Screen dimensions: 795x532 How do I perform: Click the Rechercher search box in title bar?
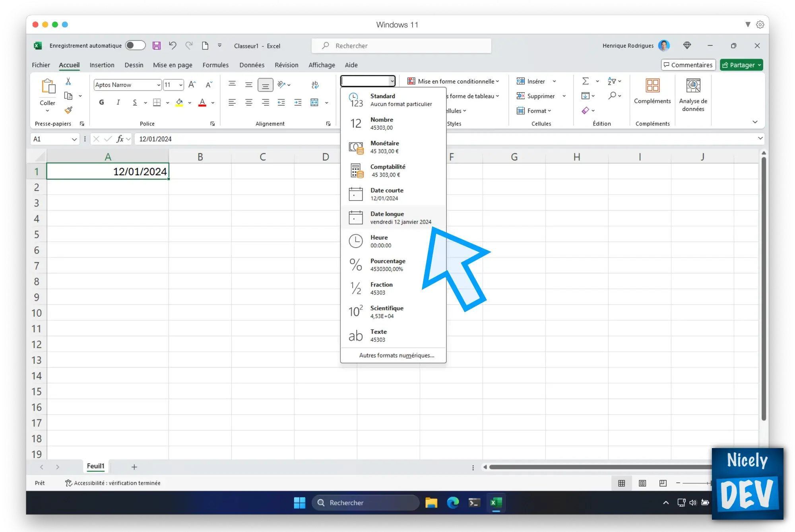pyautogui.click(x=401, y=46)
